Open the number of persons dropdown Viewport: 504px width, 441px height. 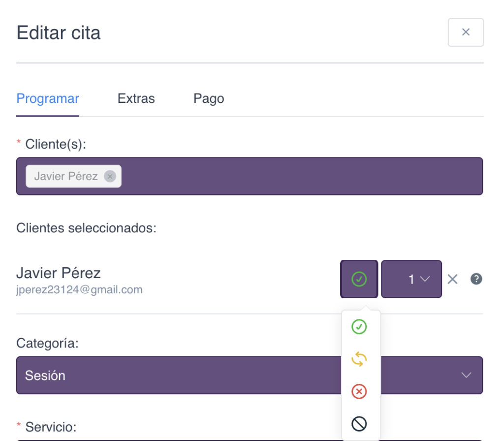pos(411,279)
